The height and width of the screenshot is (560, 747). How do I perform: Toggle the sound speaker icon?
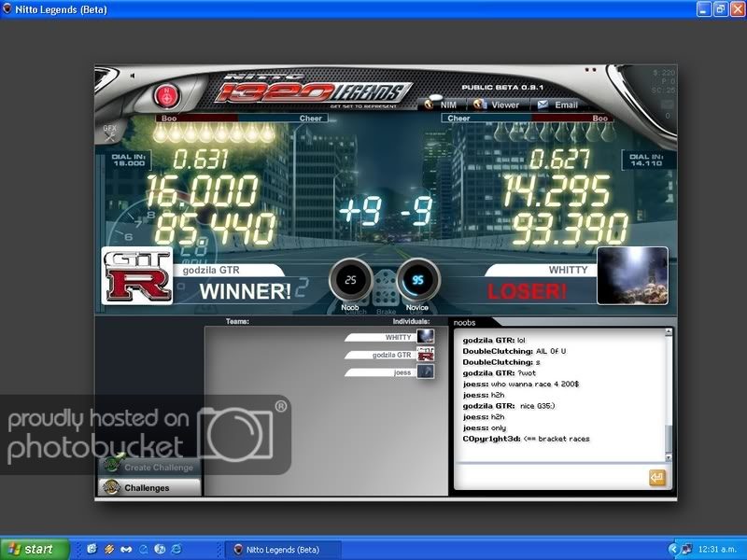[133, 76]
